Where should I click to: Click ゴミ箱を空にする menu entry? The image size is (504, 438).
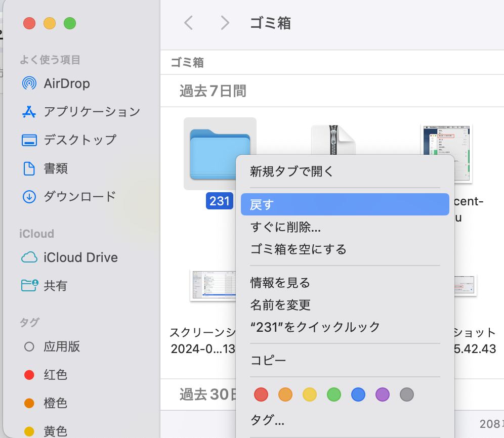(299, 249)
